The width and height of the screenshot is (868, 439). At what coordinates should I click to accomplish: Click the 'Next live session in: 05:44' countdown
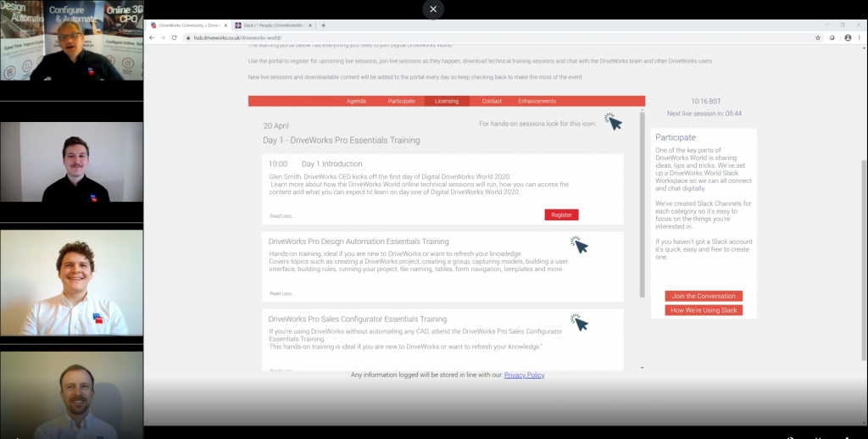(x=704, y=114)
